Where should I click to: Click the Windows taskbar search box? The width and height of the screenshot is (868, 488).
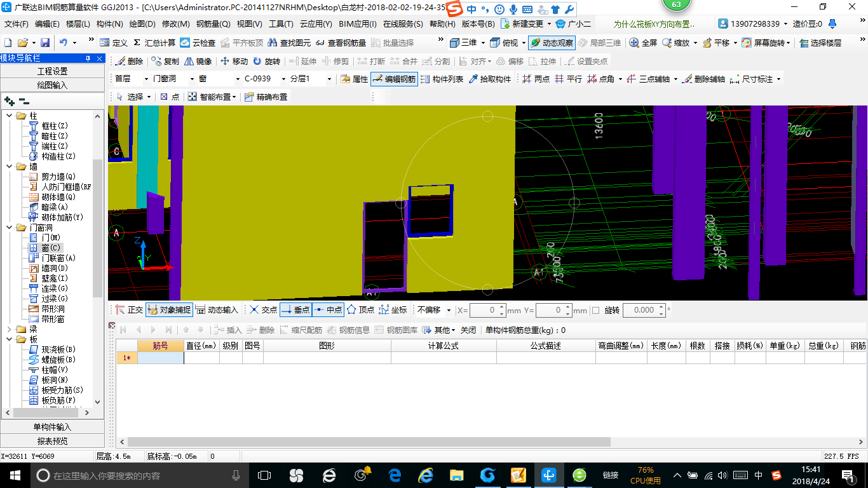139,475
